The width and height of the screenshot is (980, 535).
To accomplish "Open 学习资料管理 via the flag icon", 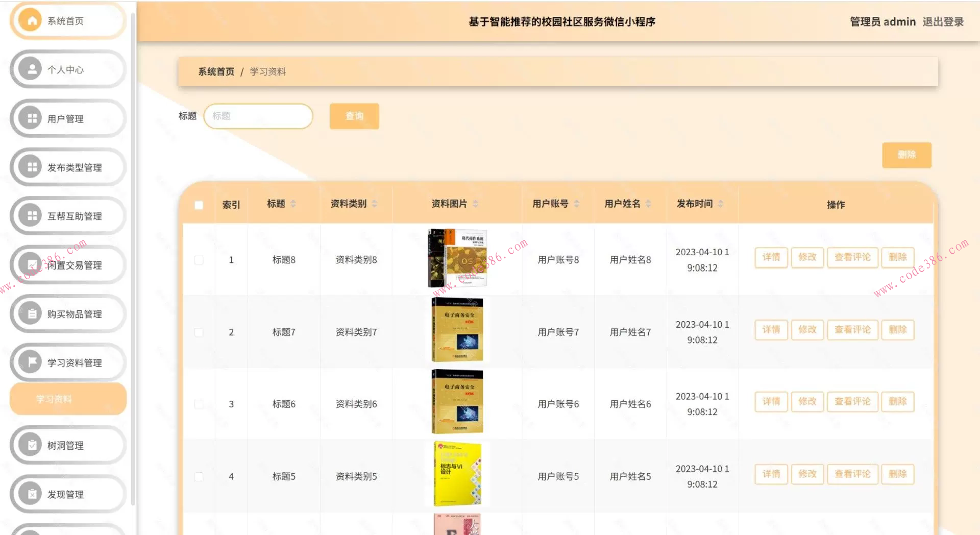I will coord(32,362).
